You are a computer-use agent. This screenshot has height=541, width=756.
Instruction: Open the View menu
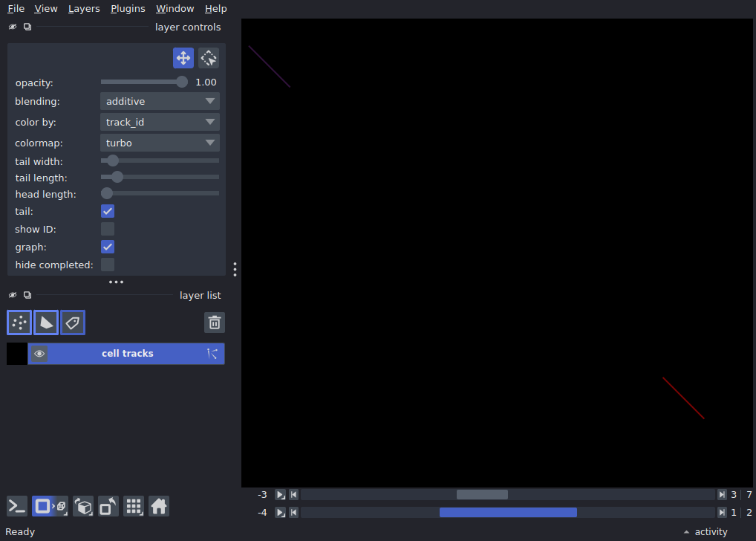46,9
